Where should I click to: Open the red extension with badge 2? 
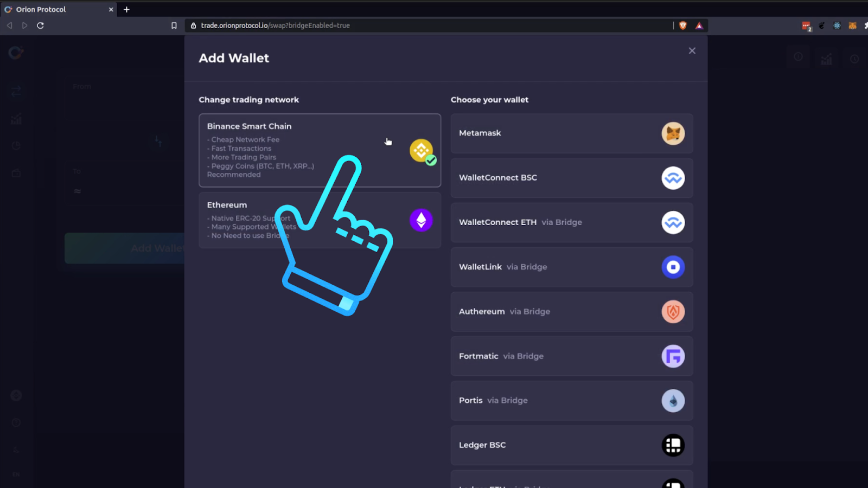click(x=807, y=26)
